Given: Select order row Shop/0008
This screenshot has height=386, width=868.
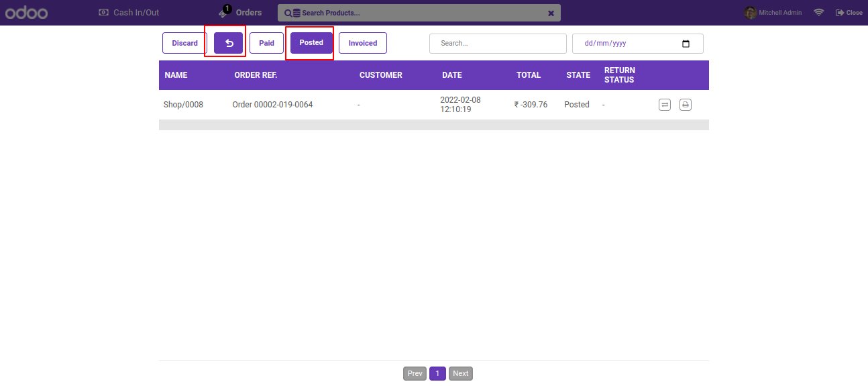Looking at the screenshot, I should coord(434,105).
